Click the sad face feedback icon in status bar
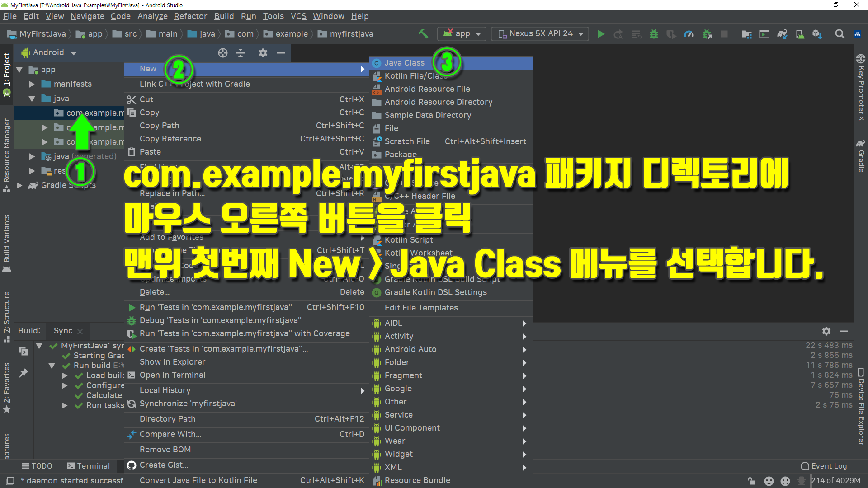Image resolution: width=868 pixels, height=488 pixels. tap(785, 481)
